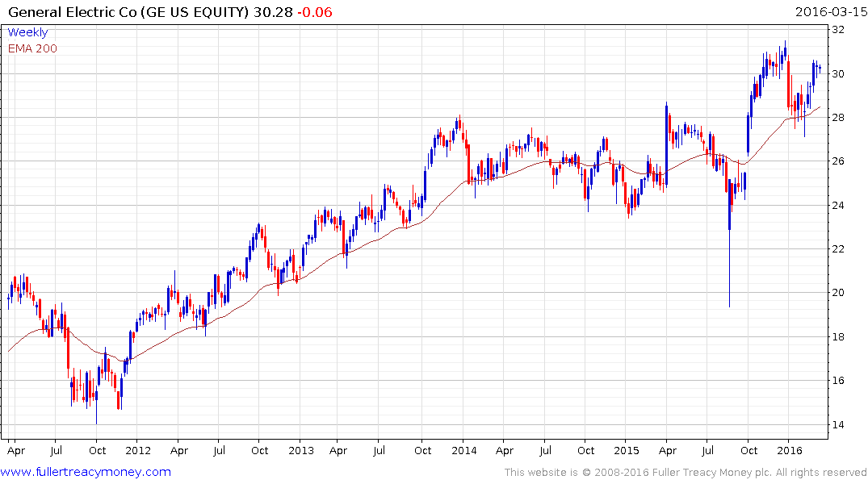This screenshot has height=484, width=868.
Task: Click the 24 price axis label
Action: click(x=838, y=205)
